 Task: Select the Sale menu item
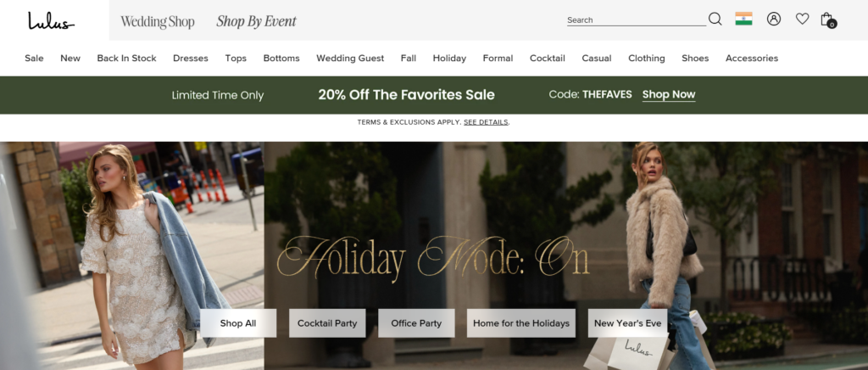pyautogui.click(x=34, y=59)
